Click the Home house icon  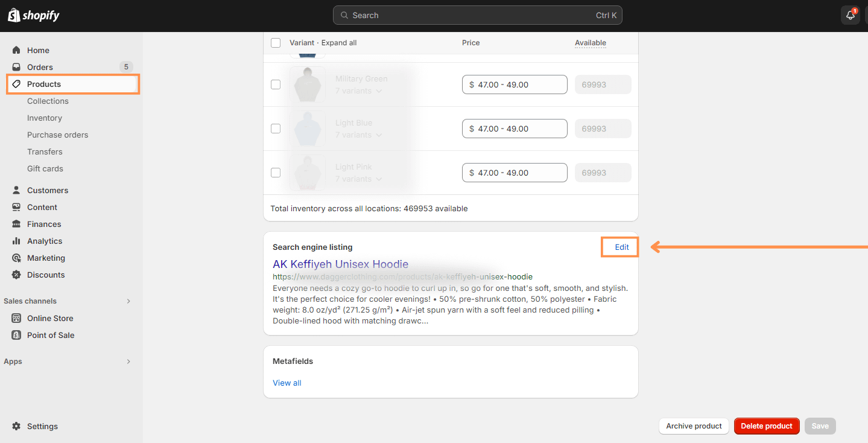point(16,50)
